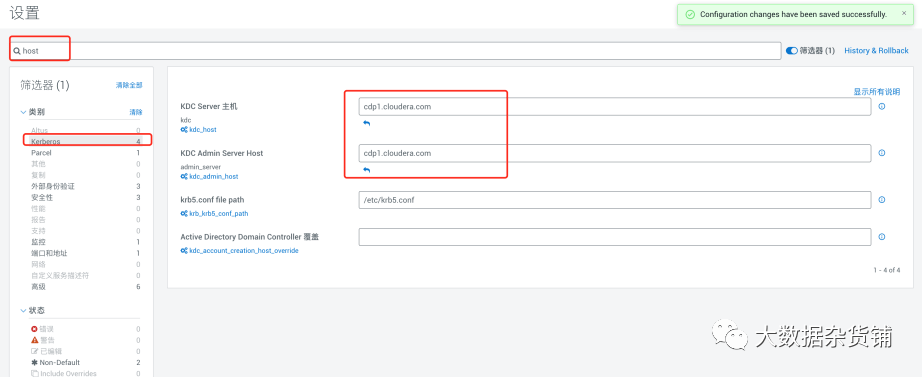Select 外部身份验证 category filter
This screenshot has width=922, height=377.
coord(85,186)
